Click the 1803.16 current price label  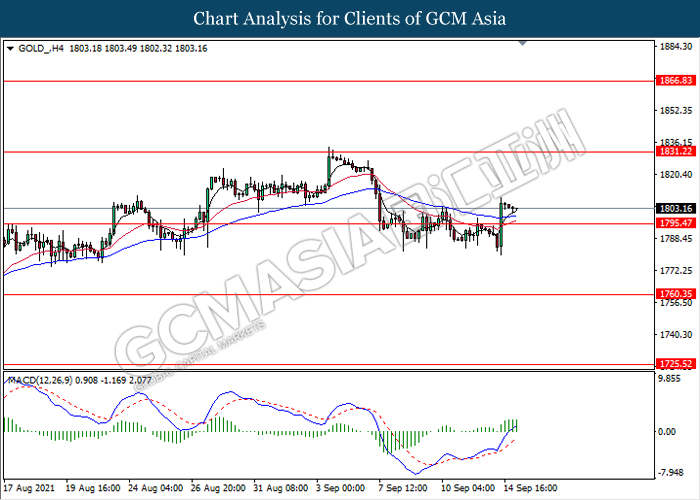coord(676,208)
